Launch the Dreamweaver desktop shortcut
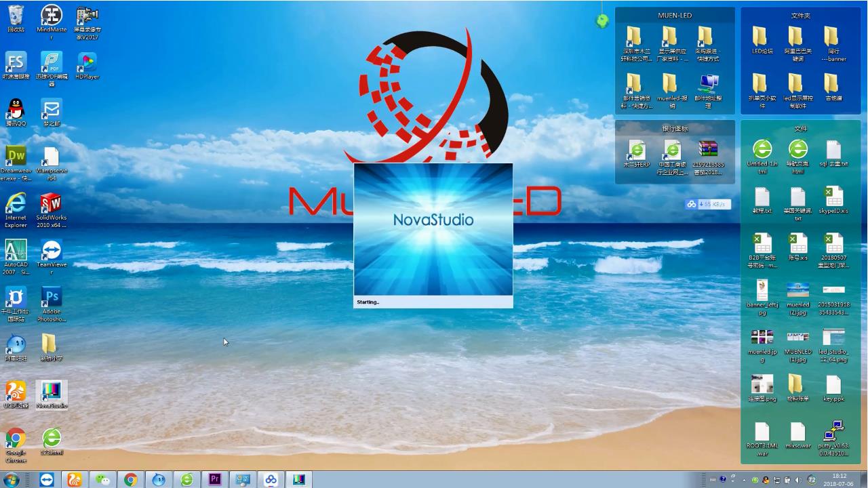The height and width of the screenshot is (488, 868). pyautogui.click(x=16, y=163)
